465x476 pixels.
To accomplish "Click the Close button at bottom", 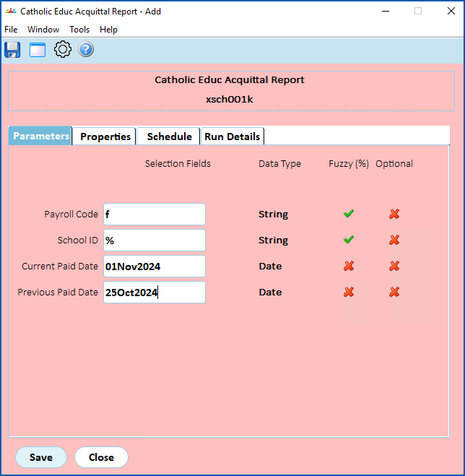I will (101, 457).
